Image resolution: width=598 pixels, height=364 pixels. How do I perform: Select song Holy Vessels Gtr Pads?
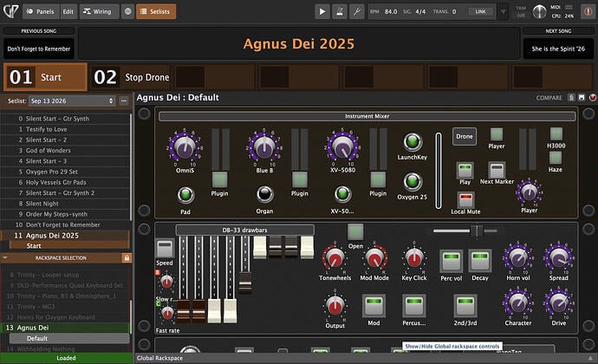click(x=65, y=182)
